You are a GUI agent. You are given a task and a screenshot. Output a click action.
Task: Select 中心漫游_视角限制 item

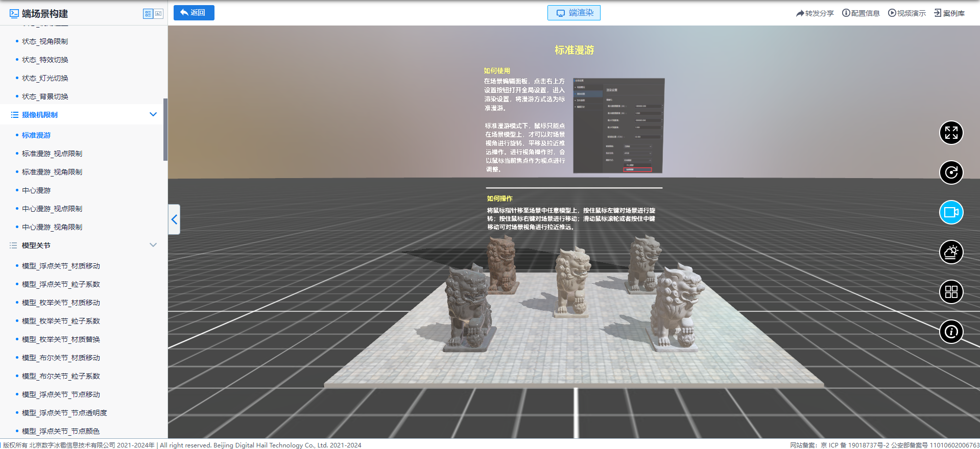coord(52,227)
